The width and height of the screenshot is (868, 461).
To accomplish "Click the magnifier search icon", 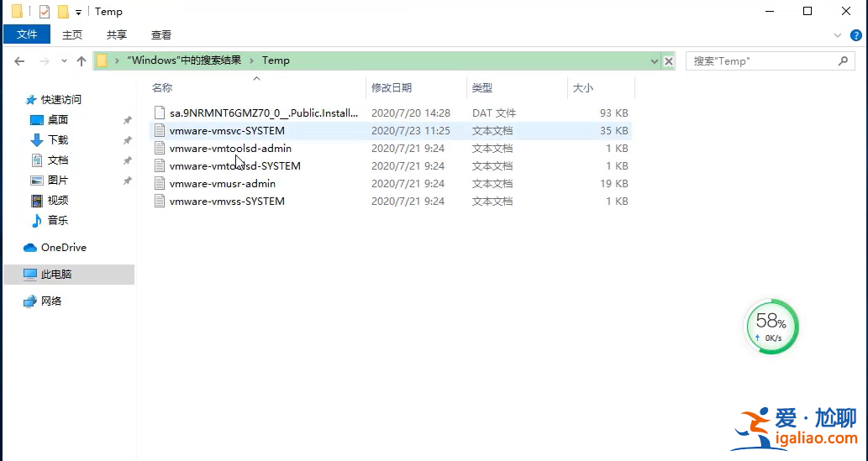I will tap(843, 60).
